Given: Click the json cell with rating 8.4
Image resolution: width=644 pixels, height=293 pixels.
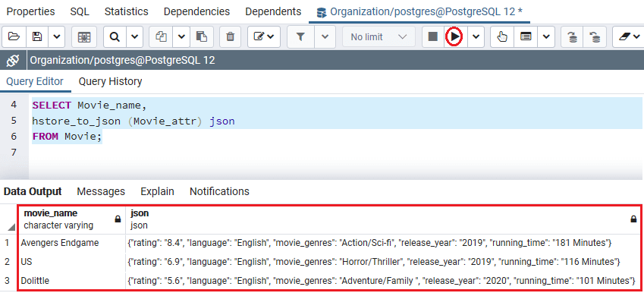Looking at the screenshot, I should tap(383, 243).
